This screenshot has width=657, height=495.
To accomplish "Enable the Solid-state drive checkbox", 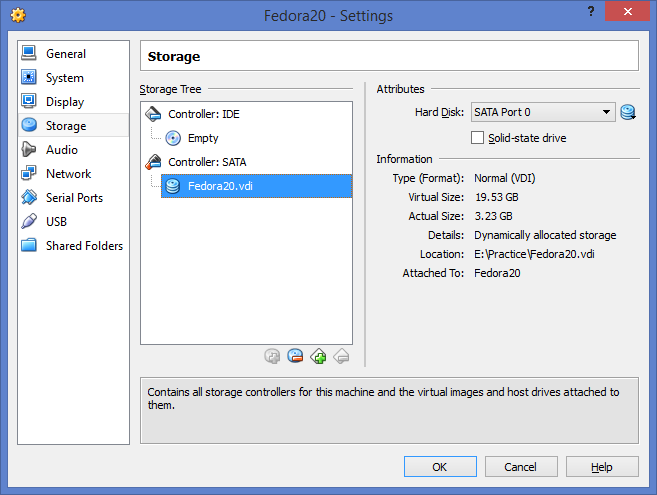I will pos(477,138).
